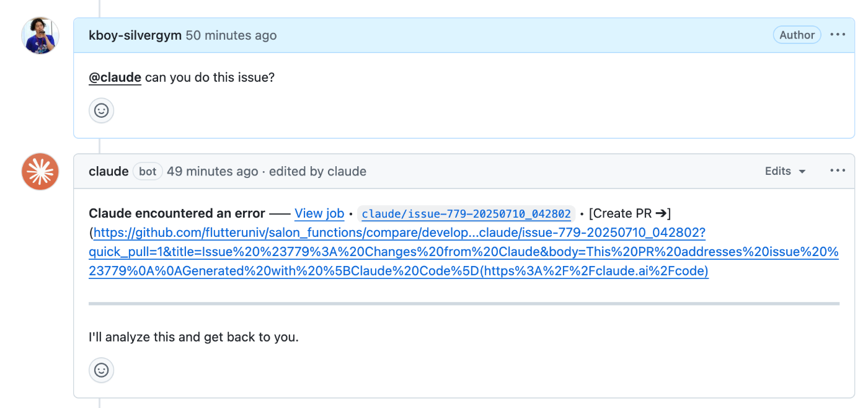Click the '49 minutes ago' timestamp

pos(212,171)
